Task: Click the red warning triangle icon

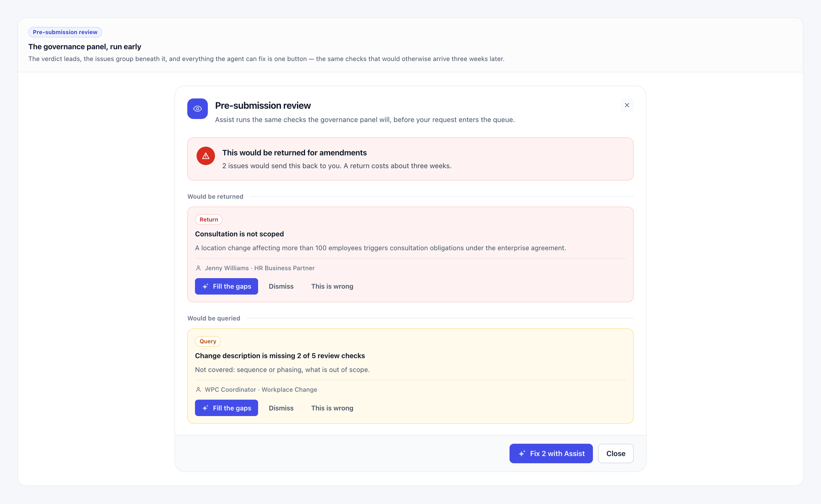Action: pos(206,156)
